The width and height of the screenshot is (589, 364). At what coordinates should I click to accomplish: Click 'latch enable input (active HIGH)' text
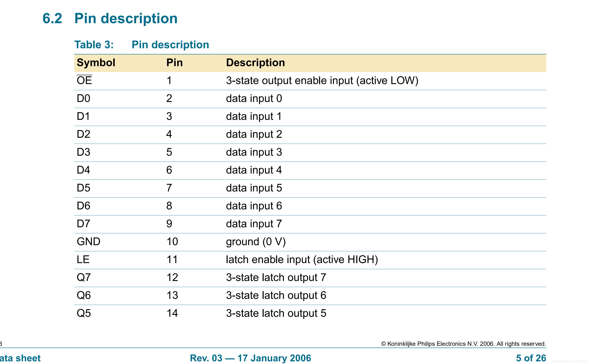(x=302, y=260)
